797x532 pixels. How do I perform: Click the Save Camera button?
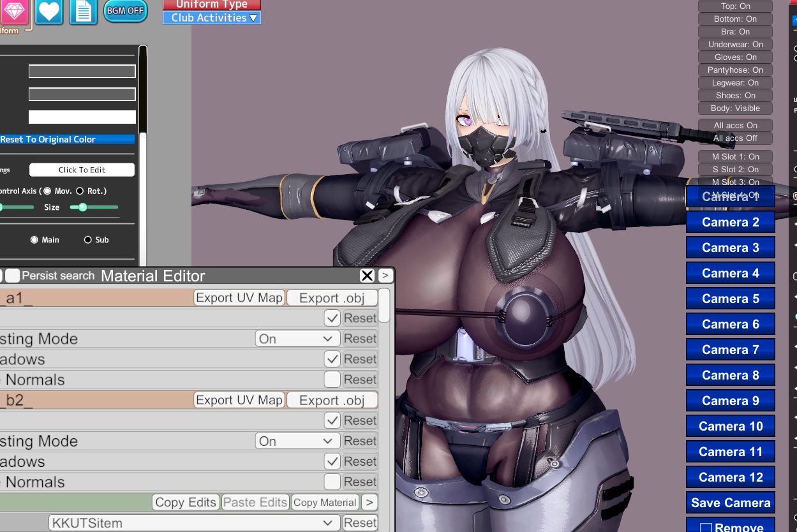pos(730,503)
